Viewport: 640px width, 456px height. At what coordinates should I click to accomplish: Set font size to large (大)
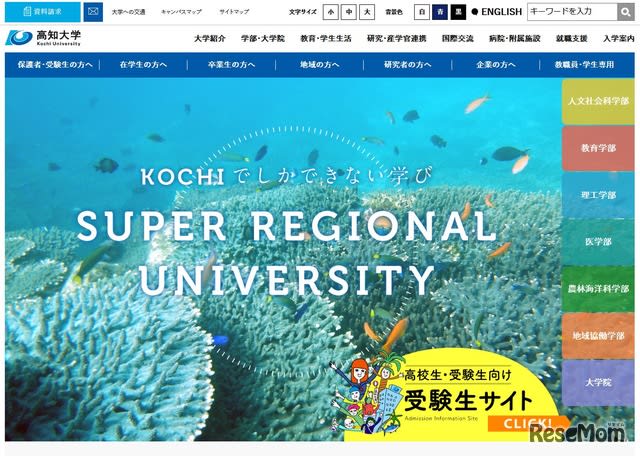tap(367, 12)
